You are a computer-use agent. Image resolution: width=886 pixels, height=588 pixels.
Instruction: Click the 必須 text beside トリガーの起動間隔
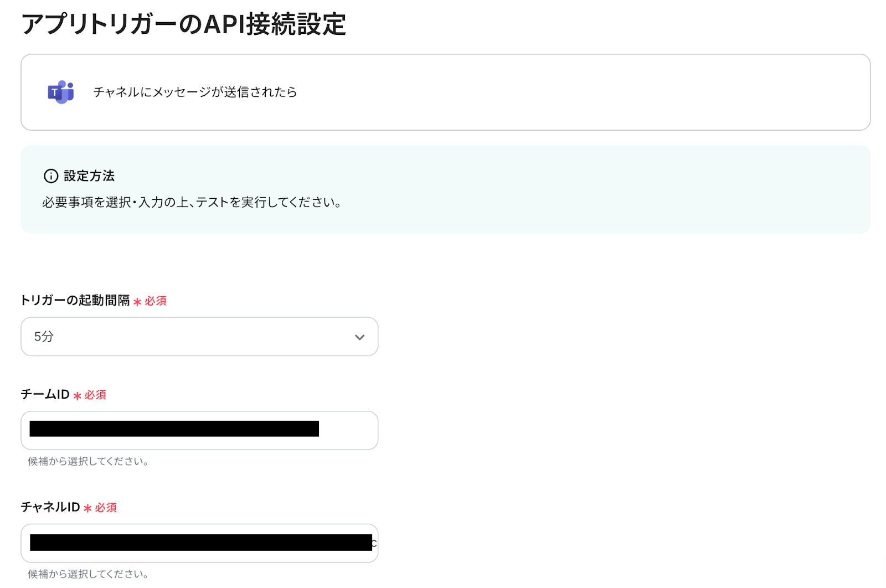coord(156,301)
